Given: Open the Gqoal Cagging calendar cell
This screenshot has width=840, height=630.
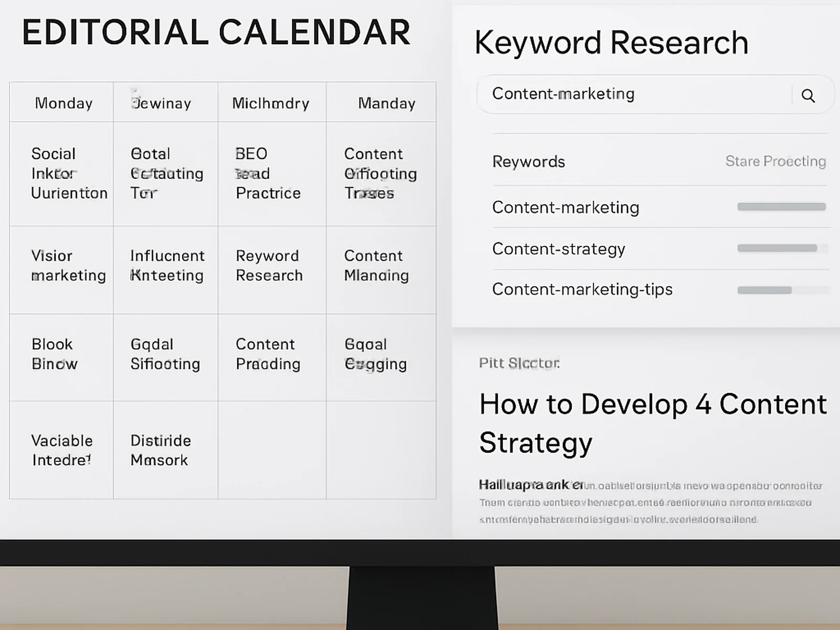Looking at the screenshot, I should pos(381,358).
